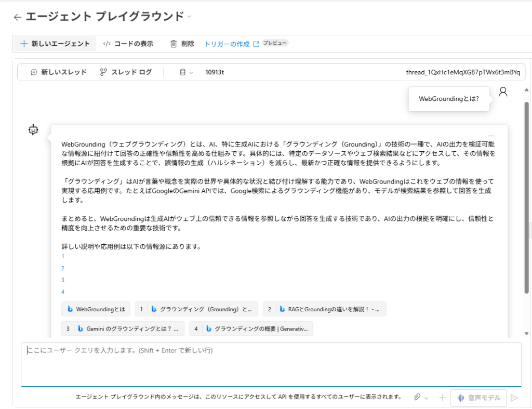Click the back arrow beside エージェント プレイグラウンド

point(18,17)
